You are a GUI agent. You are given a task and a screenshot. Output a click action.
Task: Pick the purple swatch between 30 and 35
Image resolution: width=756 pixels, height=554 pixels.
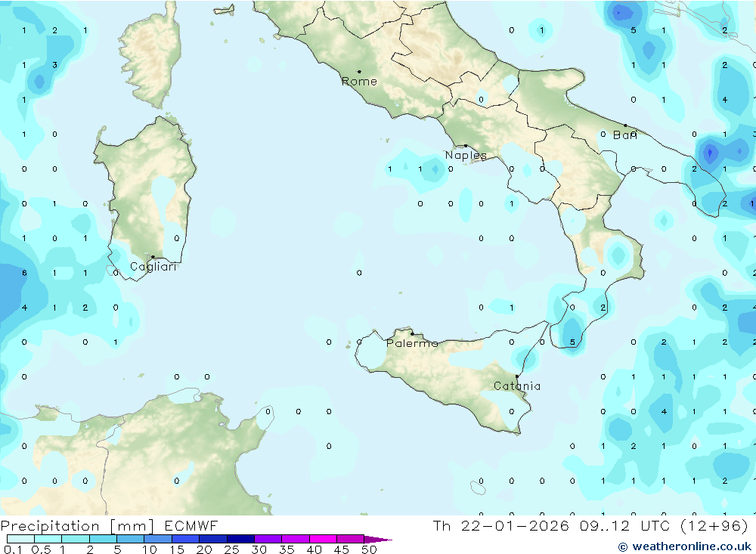click(268, 539)
